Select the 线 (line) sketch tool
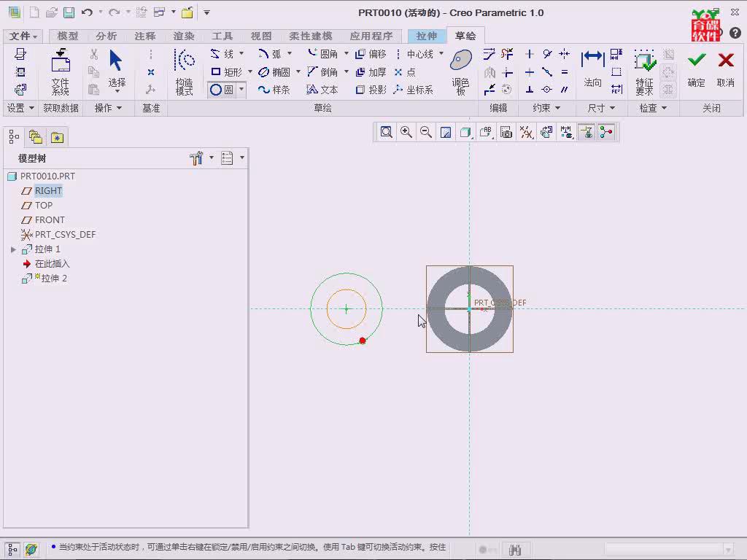 [222, 54]
